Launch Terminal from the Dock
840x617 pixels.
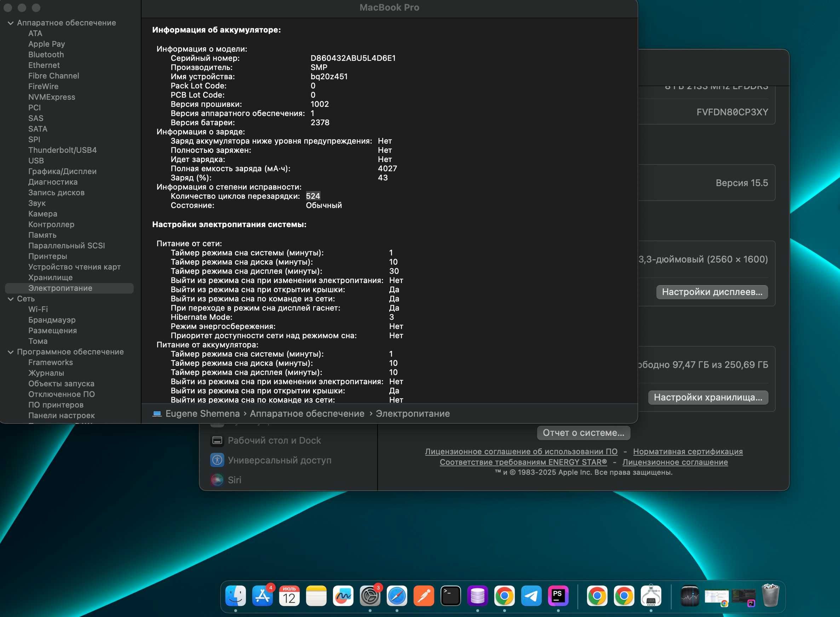click(451, 596)
